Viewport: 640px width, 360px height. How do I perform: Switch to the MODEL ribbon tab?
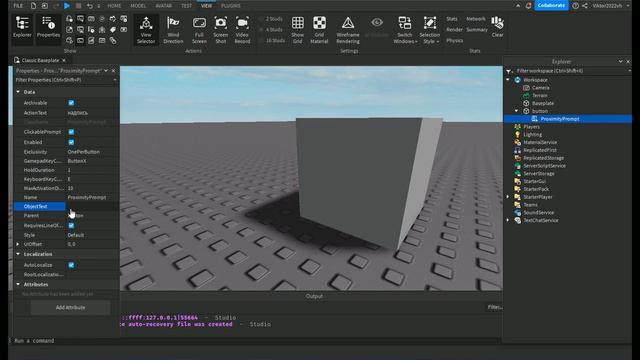138,6
